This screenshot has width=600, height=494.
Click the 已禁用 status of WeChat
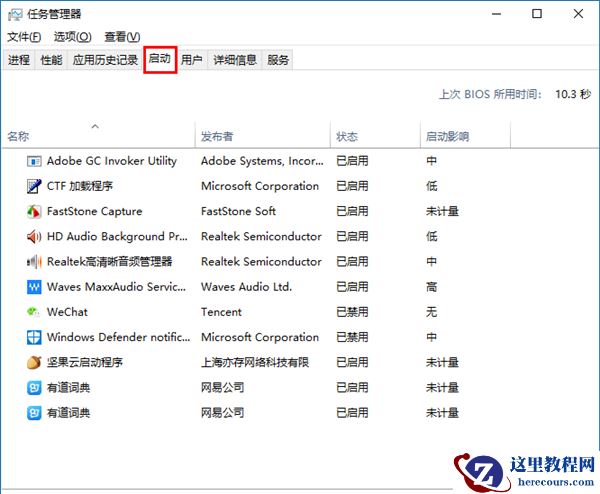(352, 312)
